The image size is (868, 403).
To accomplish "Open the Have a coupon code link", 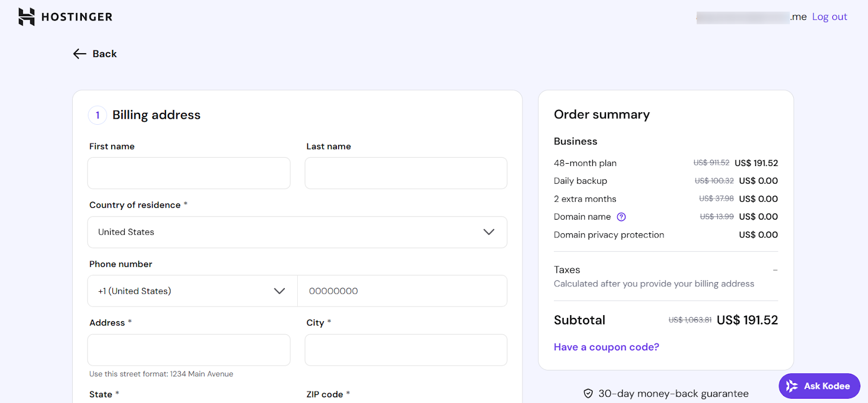I will [x=607, y=347].
